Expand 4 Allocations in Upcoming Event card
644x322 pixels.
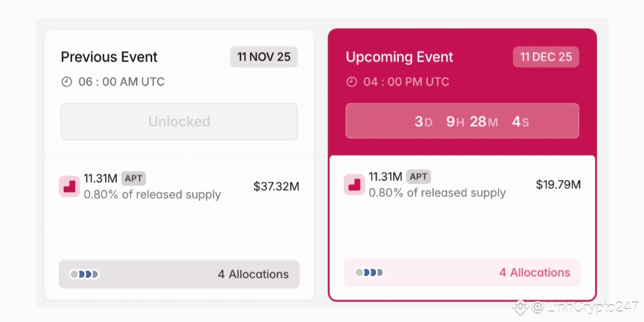[534, 272]
